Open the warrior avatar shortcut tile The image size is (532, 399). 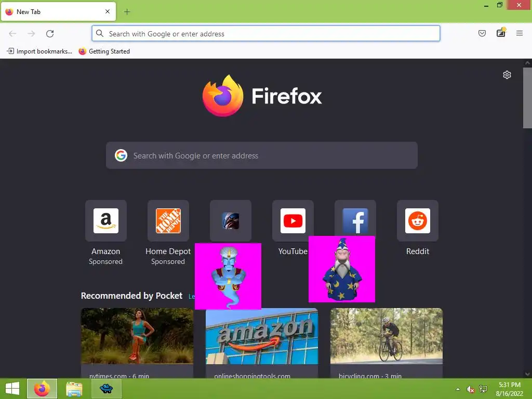tap(230, 221)
